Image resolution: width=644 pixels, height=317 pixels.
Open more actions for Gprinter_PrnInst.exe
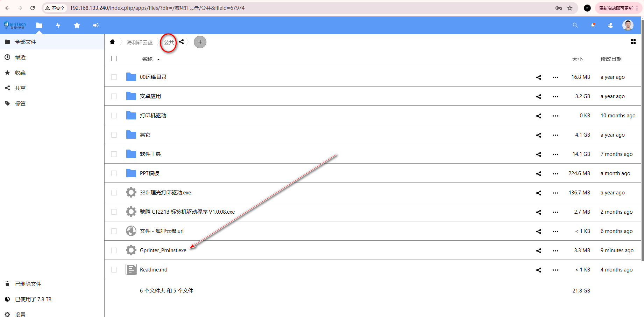click(x=555, y=251)
